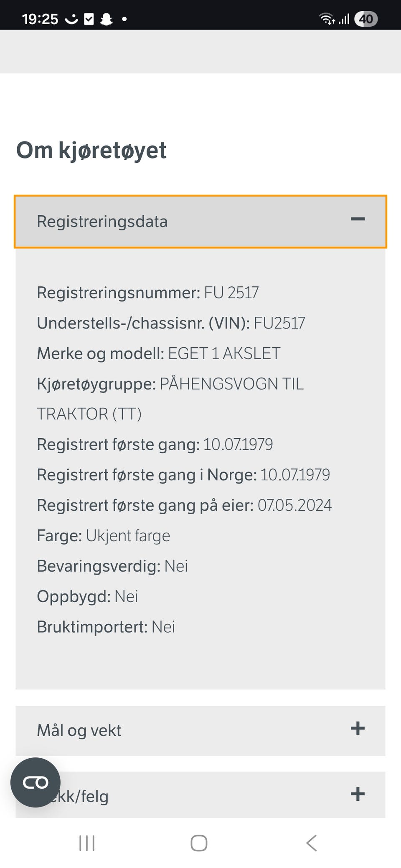Click the Mål og vekt header label
401x868 pixels.
(79, 730)
